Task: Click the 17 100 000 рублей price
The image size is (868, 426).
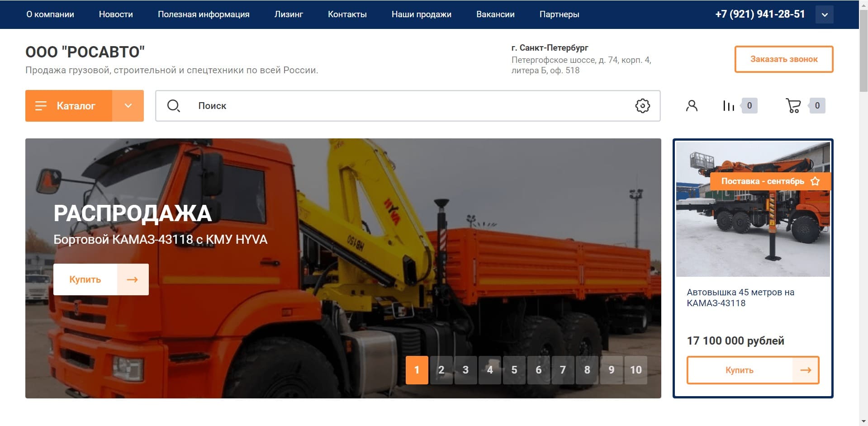Action: click(x=735, y=341)
